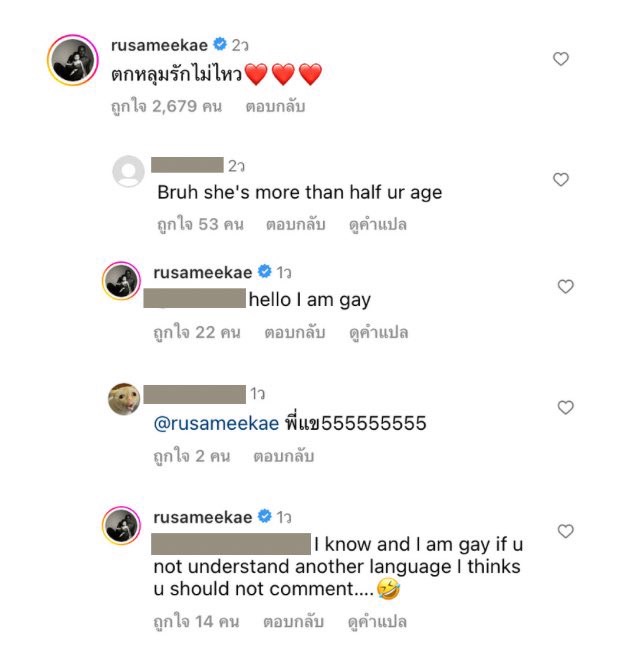The height and width of the screenshot is (663, 640).
Task: Click ดูคำแปล under the last rusameekae reply
Action: point(377,622)
